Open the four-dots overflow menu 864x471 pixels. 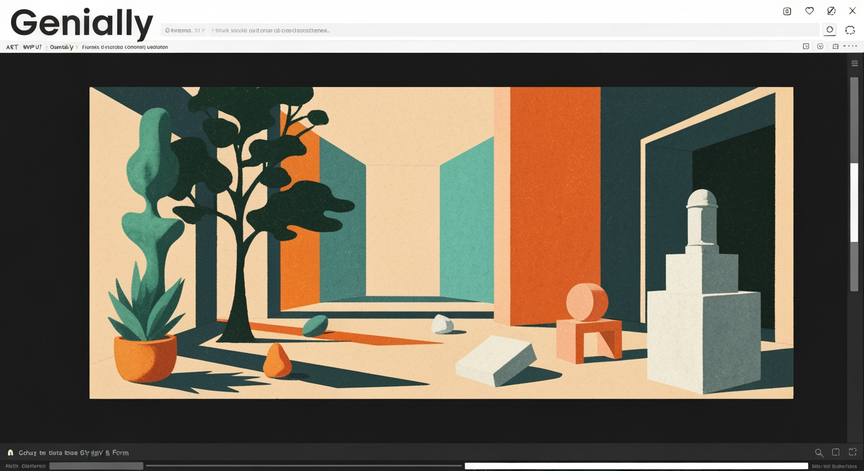pyautogui.click(x=850, y=47)
